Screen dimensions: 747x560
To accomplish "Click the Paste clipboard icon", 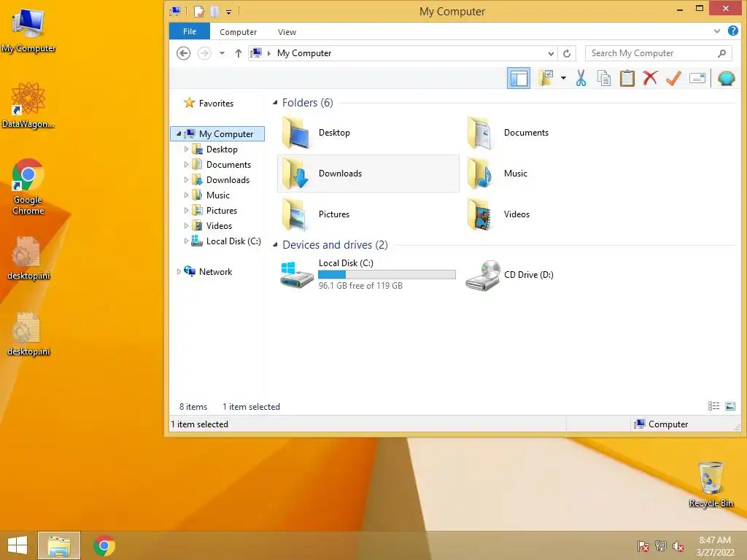I will coord(627,77).
